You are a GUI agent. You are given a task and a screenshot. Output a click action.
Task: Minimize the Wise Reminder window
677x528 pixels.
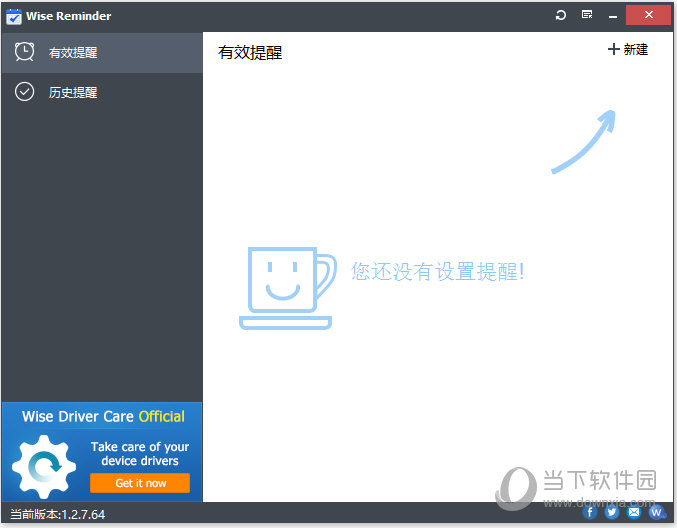pos(612,16)
